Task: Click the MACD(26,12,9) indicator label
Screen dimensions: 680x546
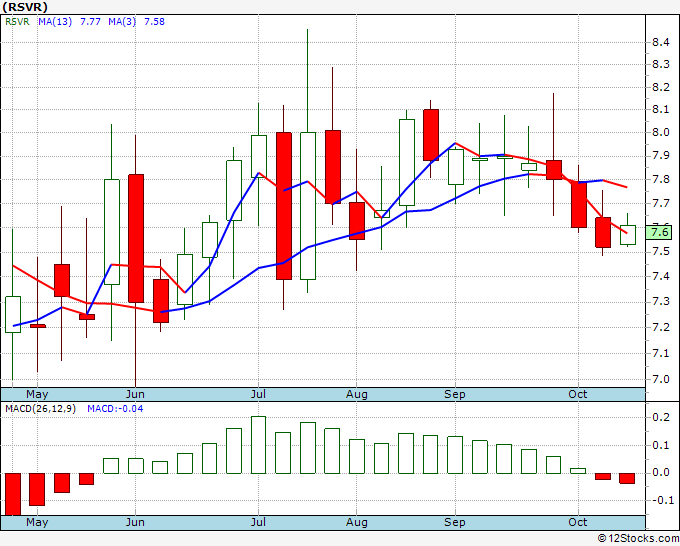Action: click(40, 409)
